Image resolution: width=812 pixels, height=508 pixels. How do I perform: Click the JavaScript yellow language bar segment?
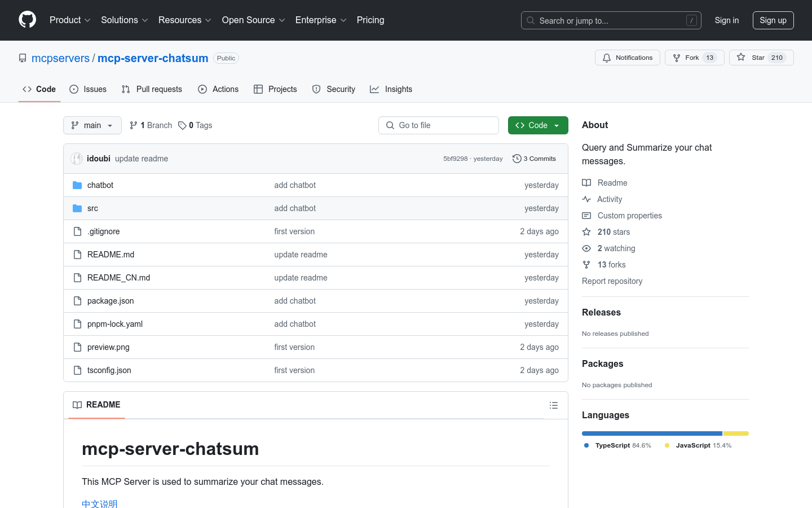736,433
